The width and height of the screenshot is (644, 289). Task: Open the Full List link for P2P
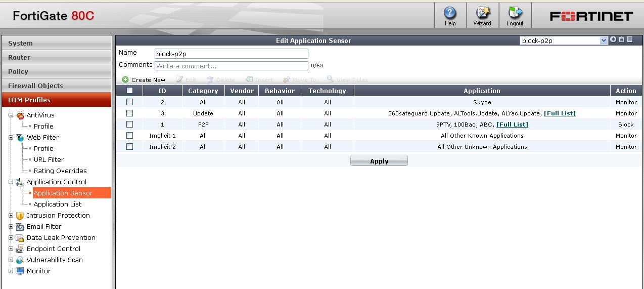pos(512,125)
